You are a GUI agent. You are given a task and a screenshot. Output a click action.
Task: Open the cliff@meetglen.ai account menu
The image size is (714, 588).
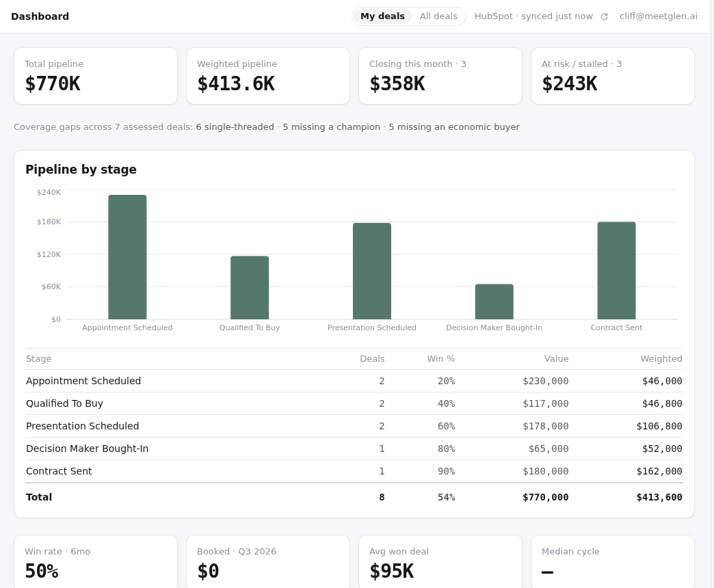pyautogui.click(x=658, y=16)
